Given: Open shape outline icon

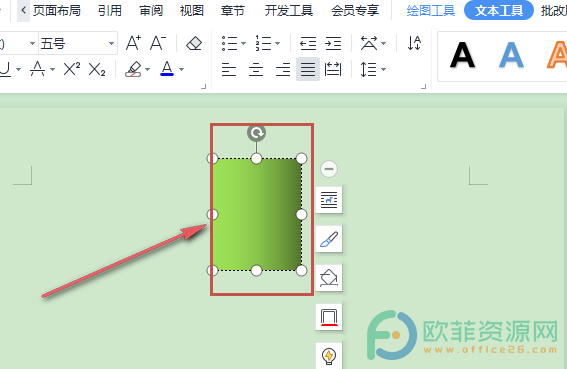Looking at the screenshot, I should pos(329,317).
